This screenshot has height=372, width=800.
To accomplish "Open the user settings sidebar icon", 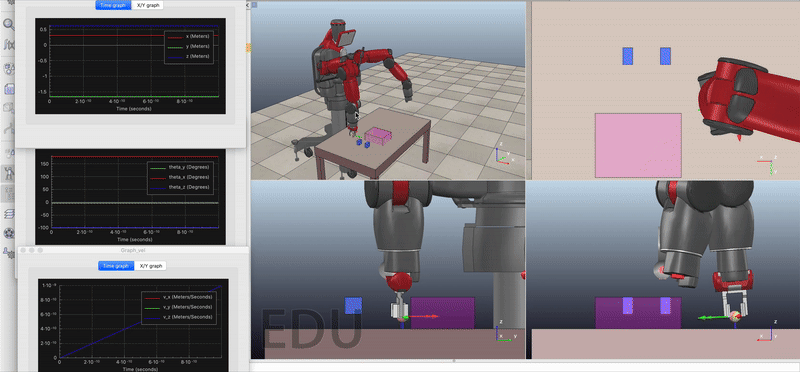I will click(9, 252).
